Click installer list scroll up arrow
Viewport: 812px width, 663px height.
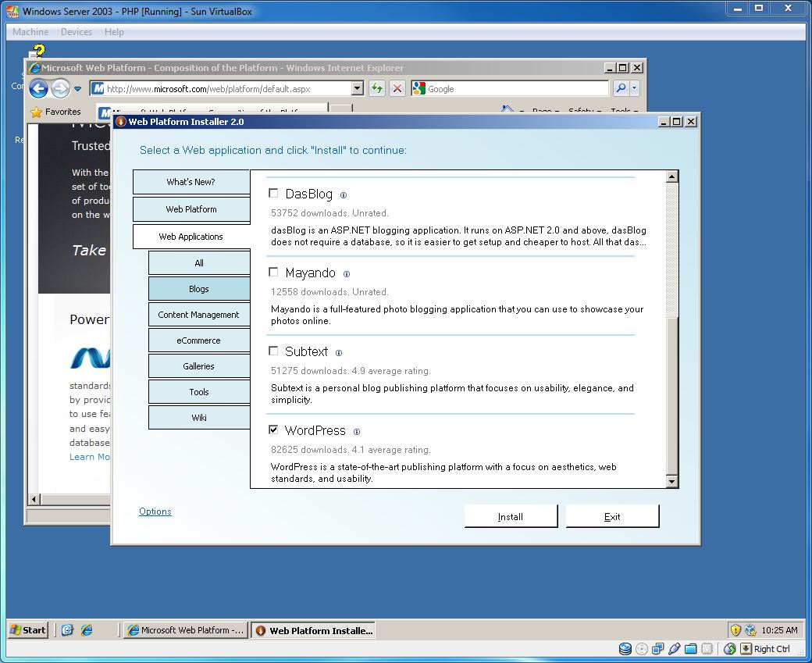(671, 176)
